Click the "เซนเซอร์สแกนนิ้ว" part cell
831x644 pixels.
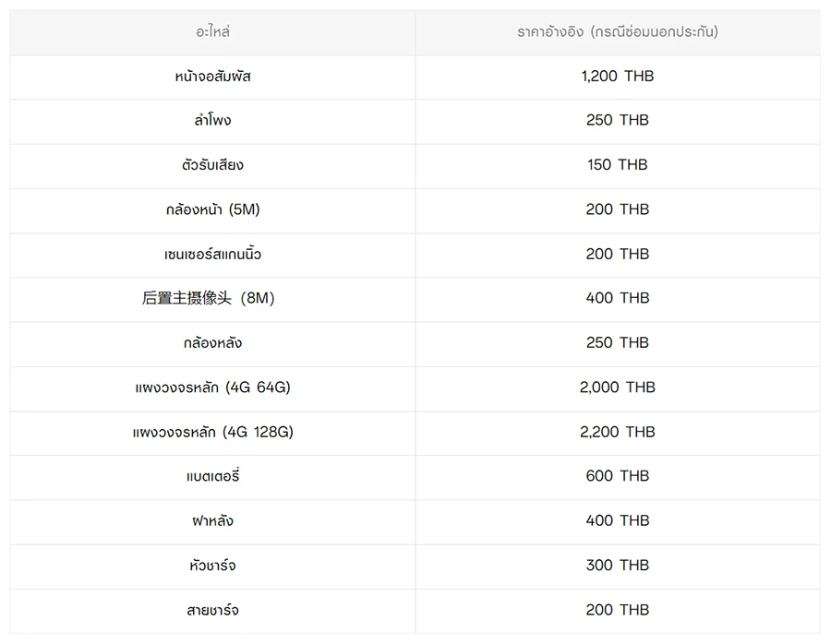click(x=212, y=254)
